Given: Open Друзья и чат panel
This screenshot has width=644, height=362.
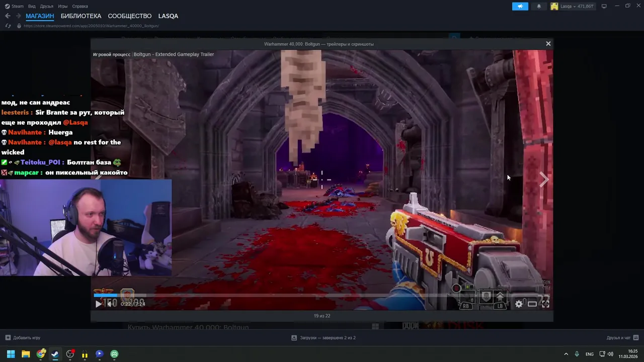Looking at the screenshot, I should point(622,338).
